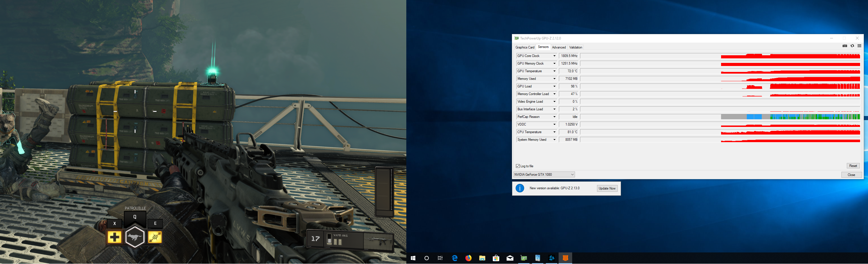
Task: Close GPU-Z with the title bar X
Action: click(x=857, y=38)
